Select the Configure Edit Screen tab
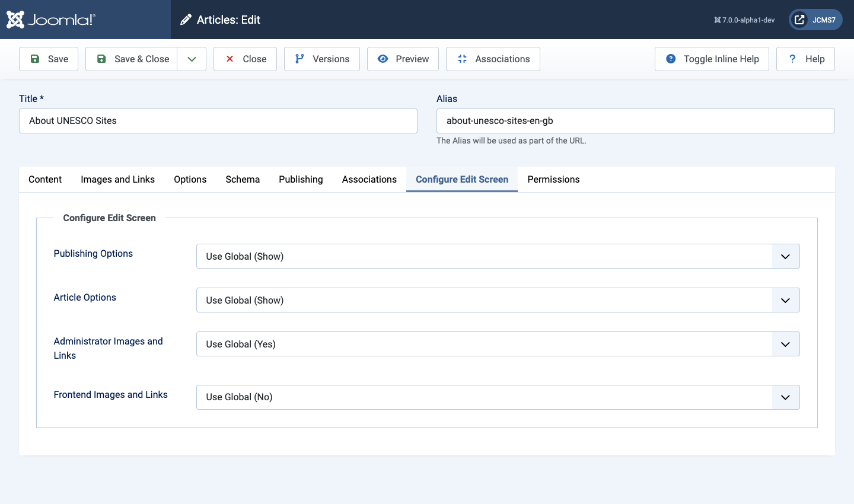Image resolution: width=854 pixels, height=504 pixels. coord(462,179)
